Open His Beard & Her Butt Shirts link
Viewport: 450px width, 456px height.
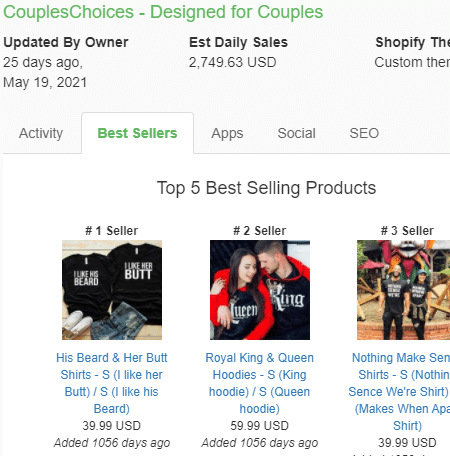point(112,383)
